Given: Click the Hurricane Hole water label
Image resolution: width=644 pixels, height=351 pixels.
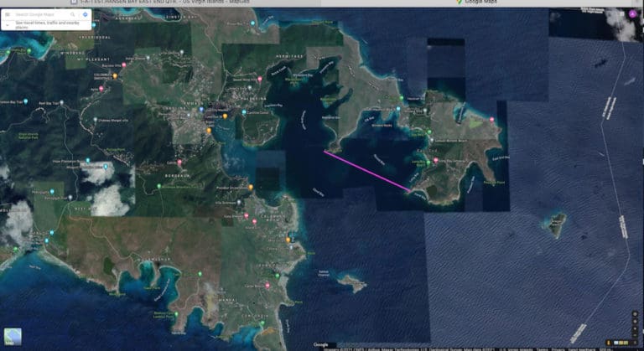Looking at the screenshot, I should pos(304,120).
